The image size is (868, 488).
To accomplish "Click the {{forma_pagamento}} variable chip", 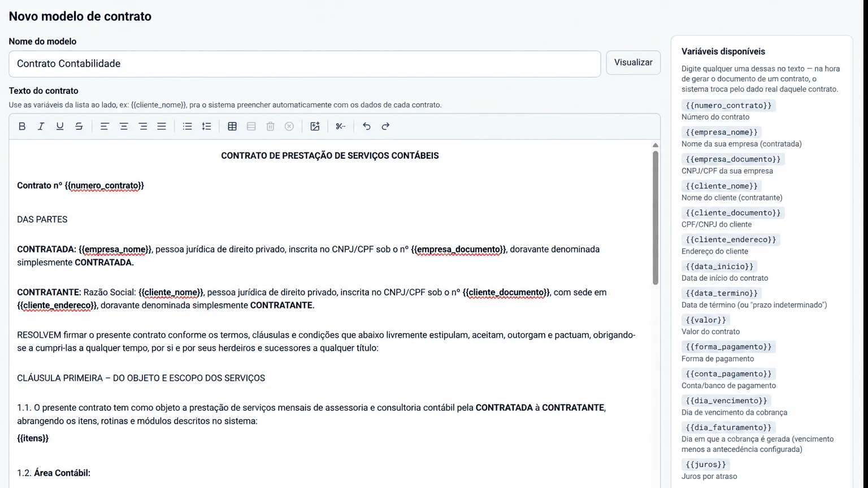I will click(x=728, y=347).
